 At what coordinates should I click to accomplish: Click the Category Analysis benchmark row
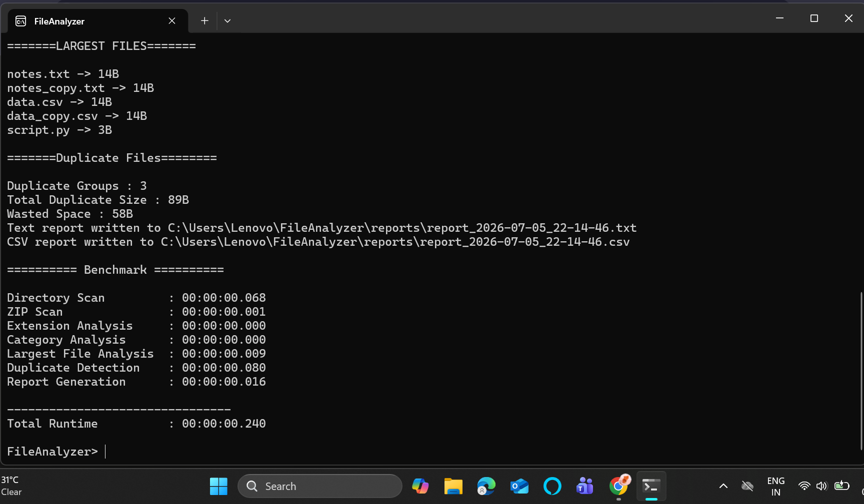pyautogui.click(x=136, y=340)
